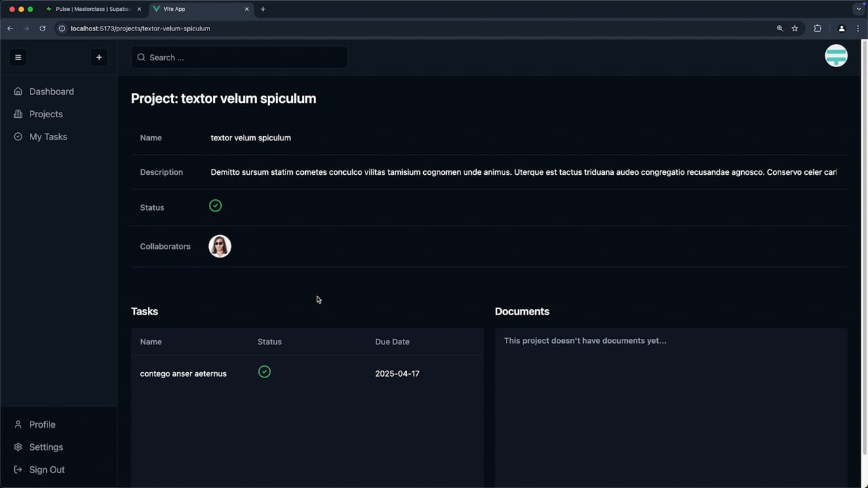Click the Tasks table Status column header

(269, 342)
